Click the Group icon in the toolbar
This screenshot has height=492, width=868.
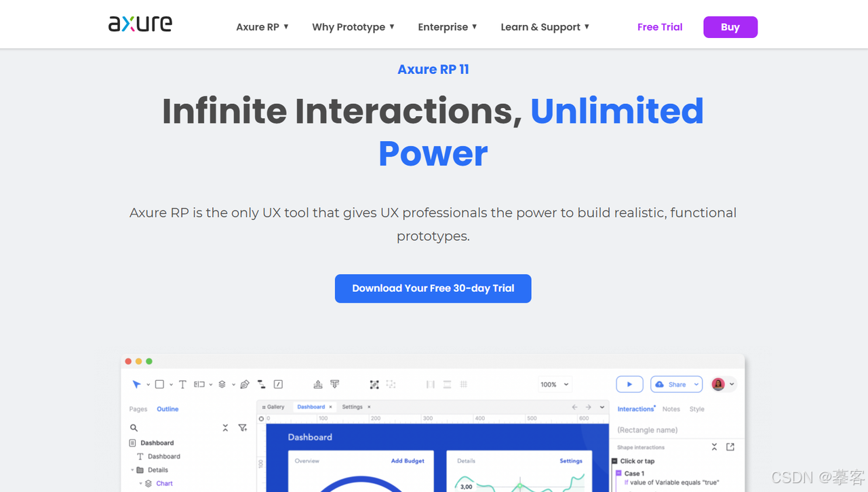[x=374, y=384]
